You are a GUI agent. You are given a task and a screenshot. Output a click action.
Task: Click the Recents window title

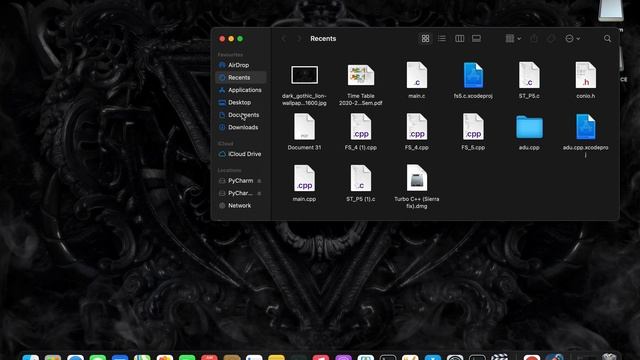pyautogui.click(x=323, y=38)
